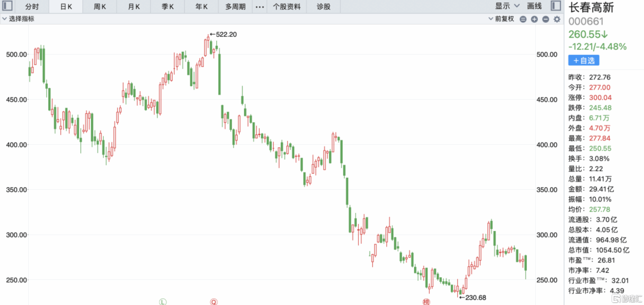Switch to the 月K monthly chart tab
Image resolution: width=644 pixels, height=305 pixels.
pyautogui.click(x=134, y=7)
